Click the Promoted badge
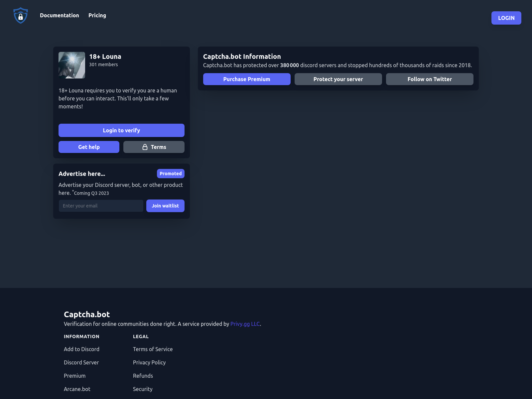Screen dimensions: 532x399 click(171, 174)
